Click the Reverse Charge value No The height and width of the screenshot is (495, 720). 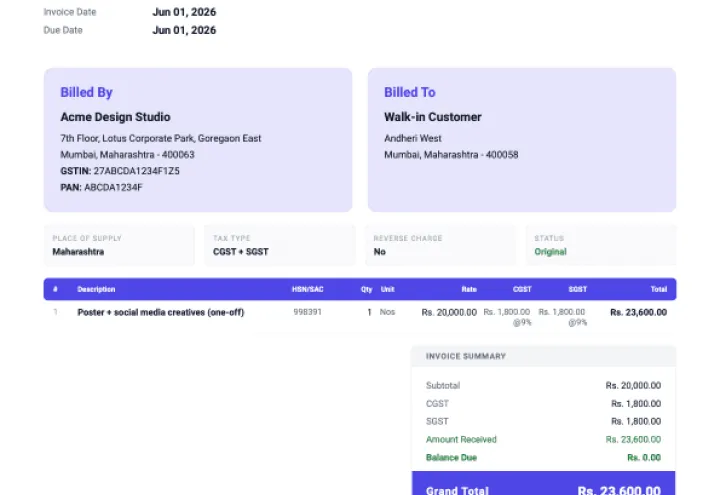(x=379, y=252)
